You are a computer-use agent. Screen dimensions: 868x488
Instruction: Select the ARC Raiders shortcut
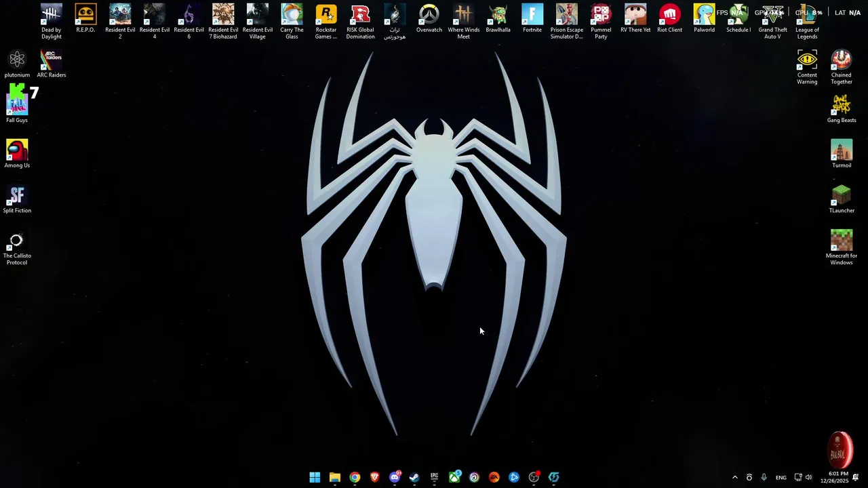coord(51,64)
